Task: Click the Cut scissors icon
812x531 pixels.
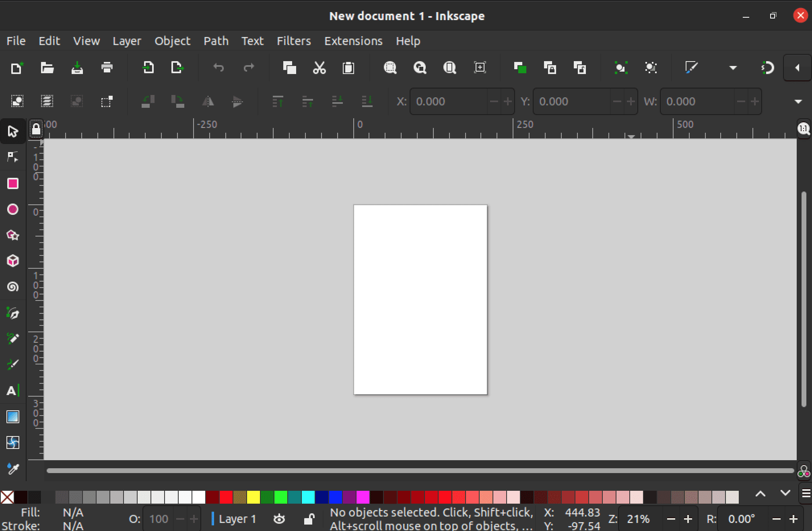Action: coord(319,68)
